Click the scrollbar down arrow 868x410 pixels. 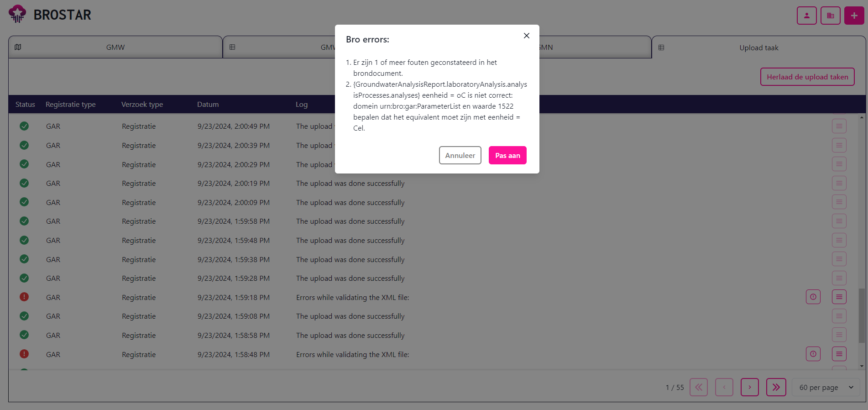862,366
